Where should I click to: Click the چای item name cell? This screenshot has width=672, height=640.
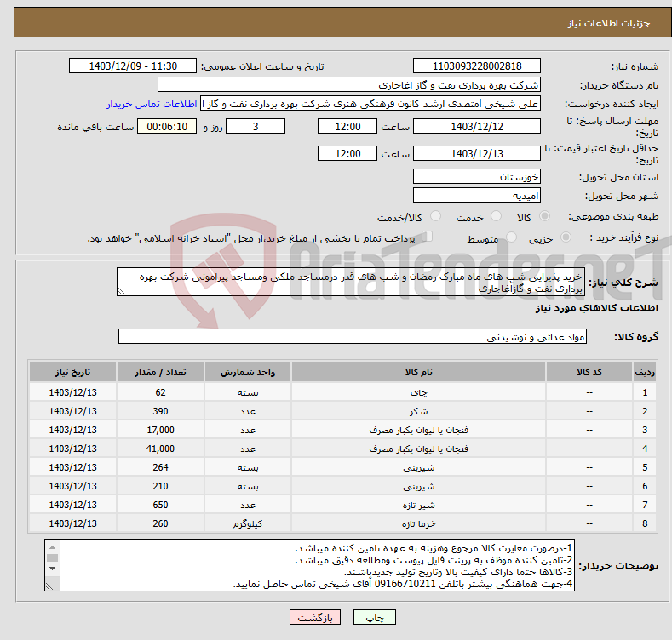click(x=418, y=392)
